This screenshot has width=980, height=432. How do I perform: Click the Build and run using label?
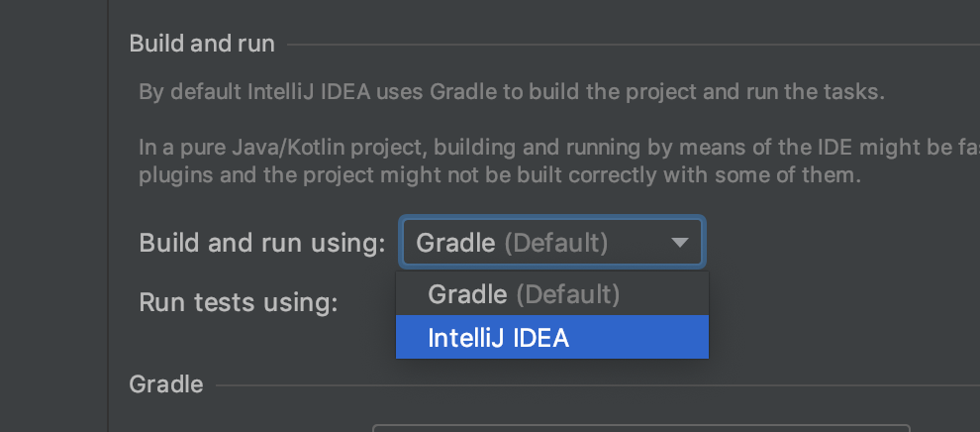262,243
